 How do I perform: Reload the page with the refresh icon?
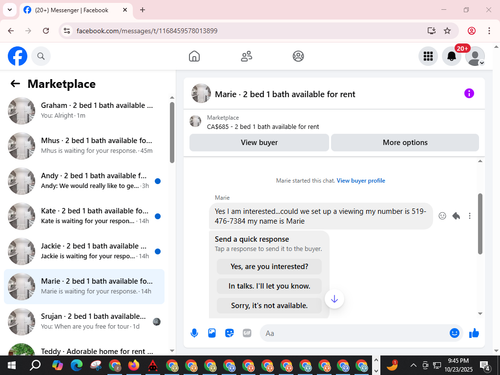click(46, 31)
